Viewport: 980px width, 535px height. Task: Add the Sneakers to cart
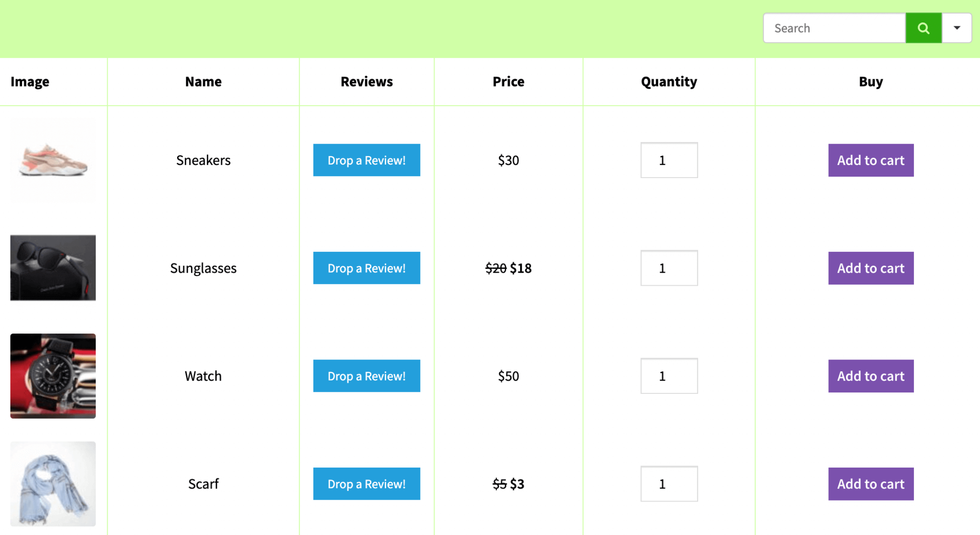tap(870, 160)
